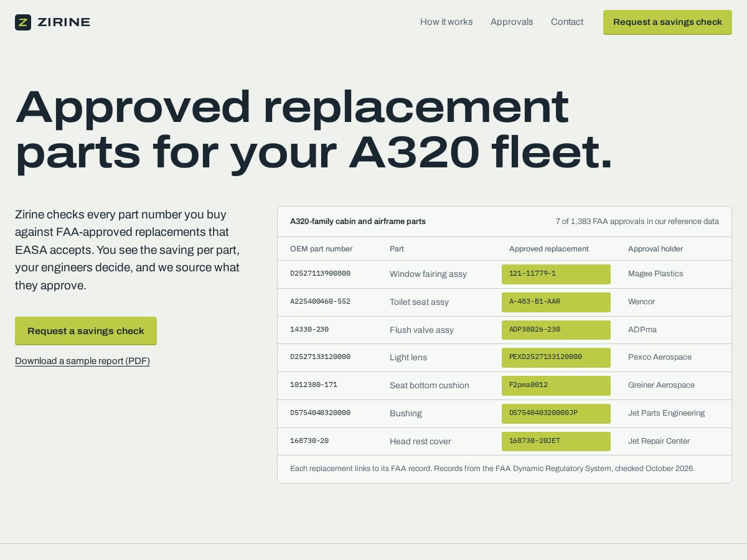Click hero Request a savings check button
The width and height of the screenshot is (747, 560).
coord(86,331)
